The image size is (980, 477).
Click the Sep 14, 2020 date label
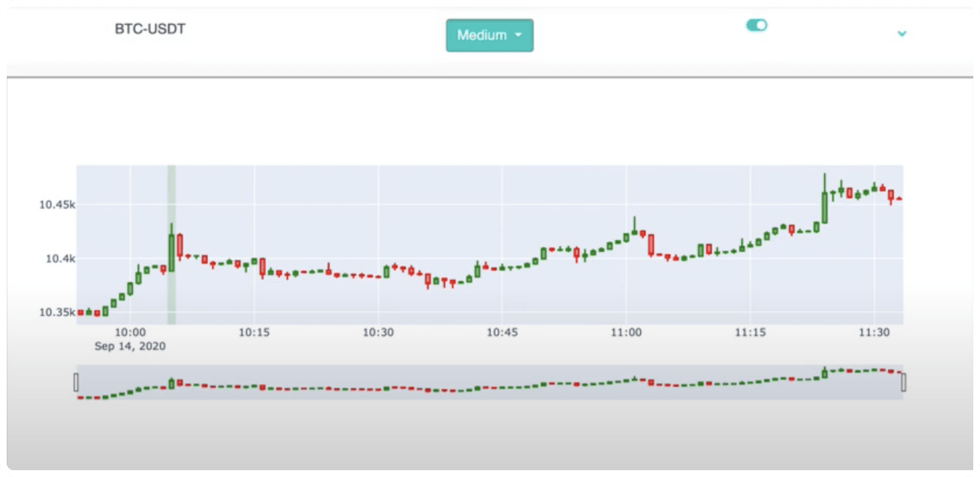[129, 346]
